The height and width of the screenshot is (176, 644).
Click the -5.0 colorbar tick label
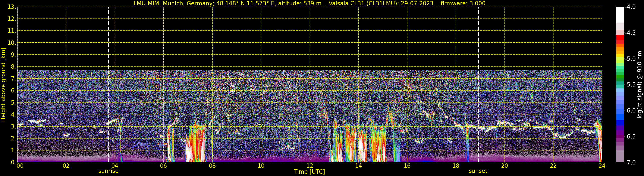click(630, 59)
